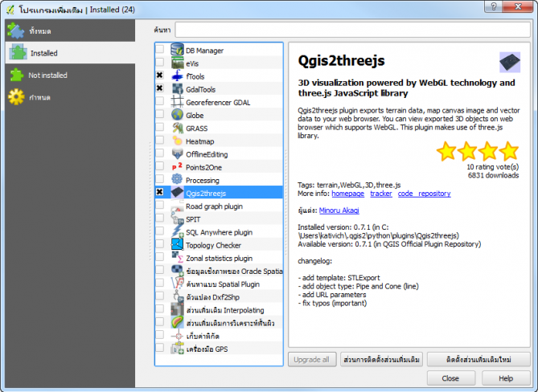Click the GPS tools plugin icon

tap(177, 349)
